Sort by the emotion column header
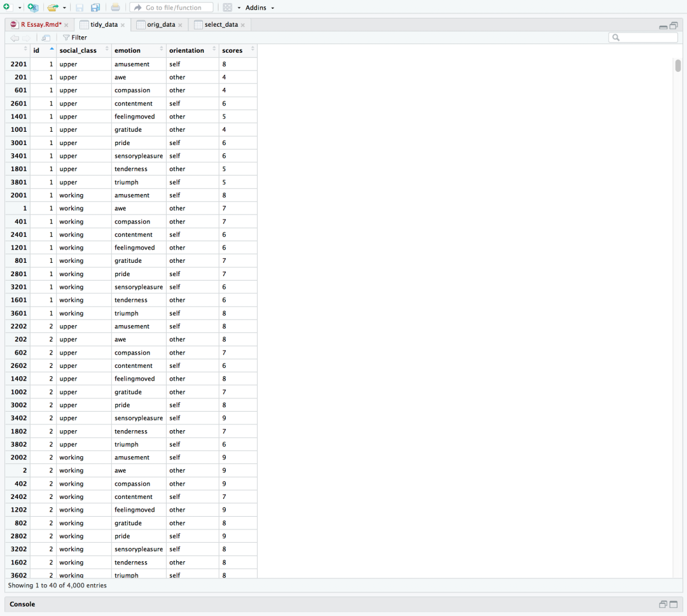687x616 pixels. pyautogui.click(x=139, y=50)
